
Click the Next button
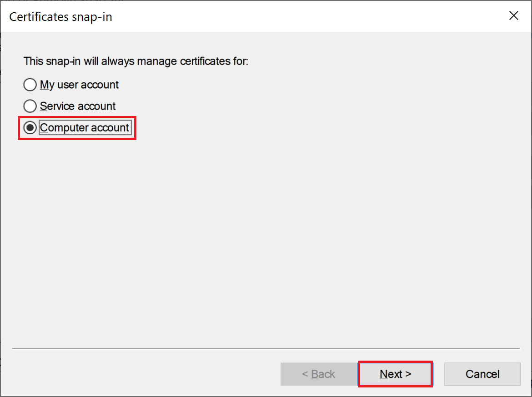pyautogui.click(x=395, y=374)
